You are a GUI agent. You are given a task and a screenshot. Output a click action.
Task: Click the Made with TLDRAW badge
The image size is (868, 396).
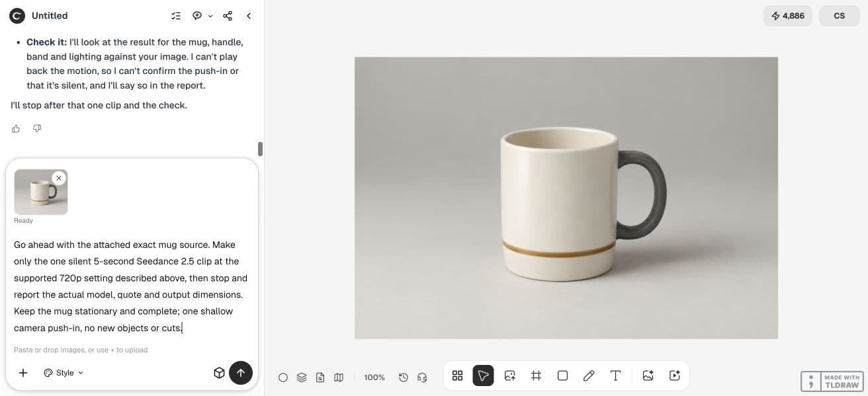(x=832, y=381)
